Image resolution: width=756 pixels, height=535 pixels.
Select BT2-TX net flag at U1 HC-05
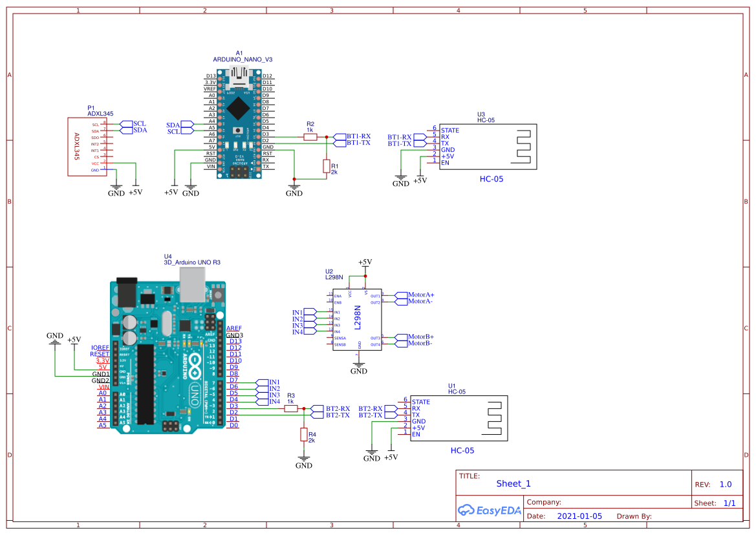coord(378,415)
